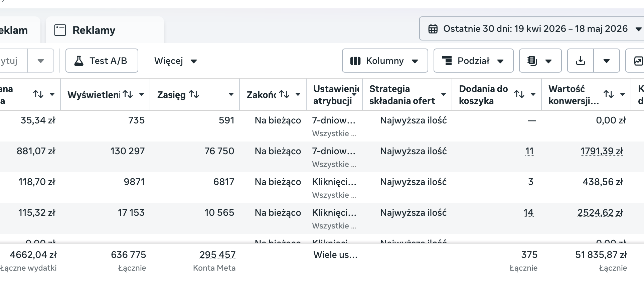Select the 17 153 impressions cell
The width and height of the screenshot is (644, 281).
pyautogui.click(x=131, y=213)
